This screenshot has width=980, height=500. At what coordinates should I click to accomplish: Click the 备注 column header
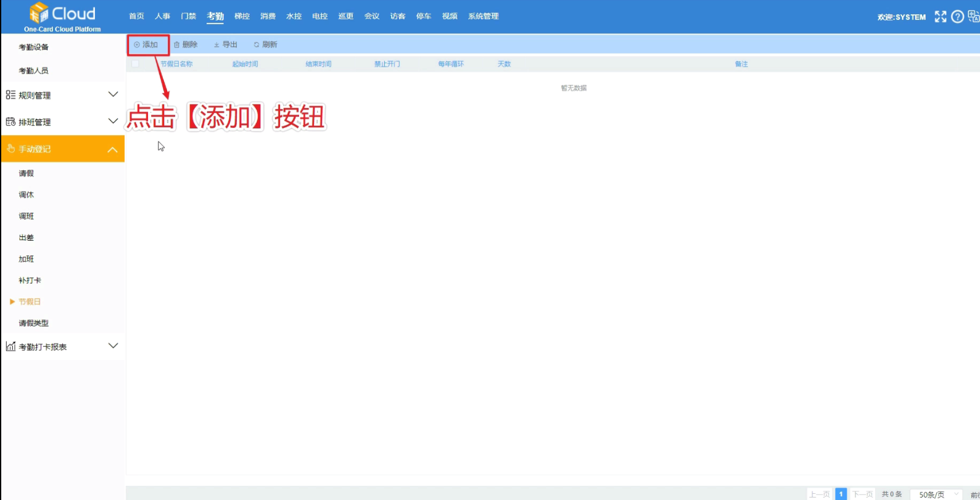coord(741,64)
